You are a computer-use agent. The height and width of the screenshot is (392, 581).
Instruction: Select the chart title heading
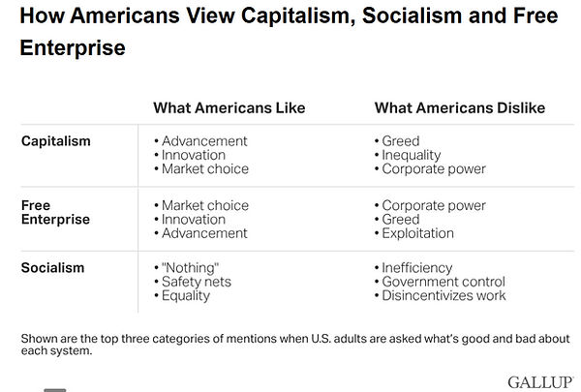(289, 32)
